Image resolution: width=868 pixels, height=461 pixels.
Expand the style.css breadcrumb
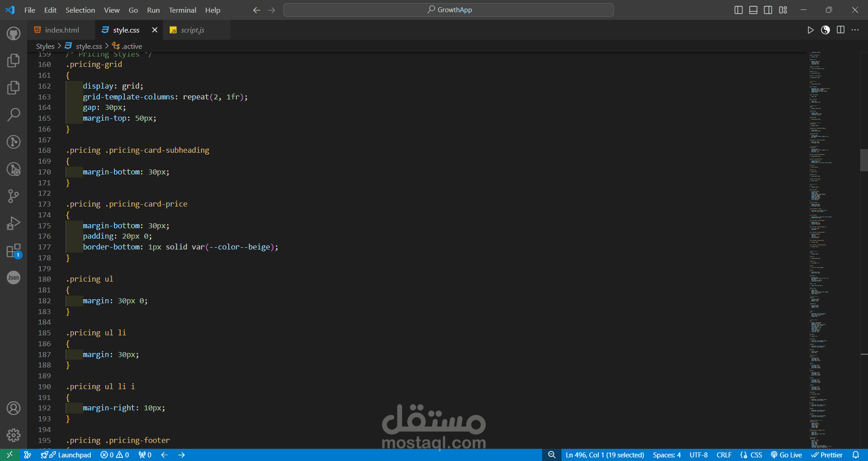click(x=84, y=46)
